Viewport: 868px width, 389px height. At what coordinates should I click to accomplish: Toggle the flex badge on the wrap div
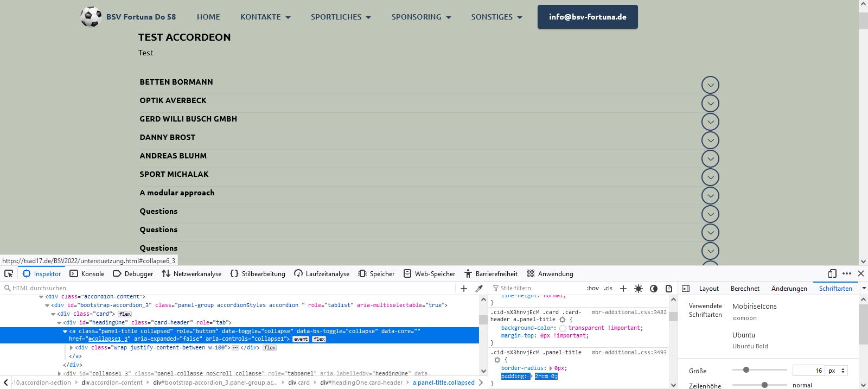[x=270, y=348]
